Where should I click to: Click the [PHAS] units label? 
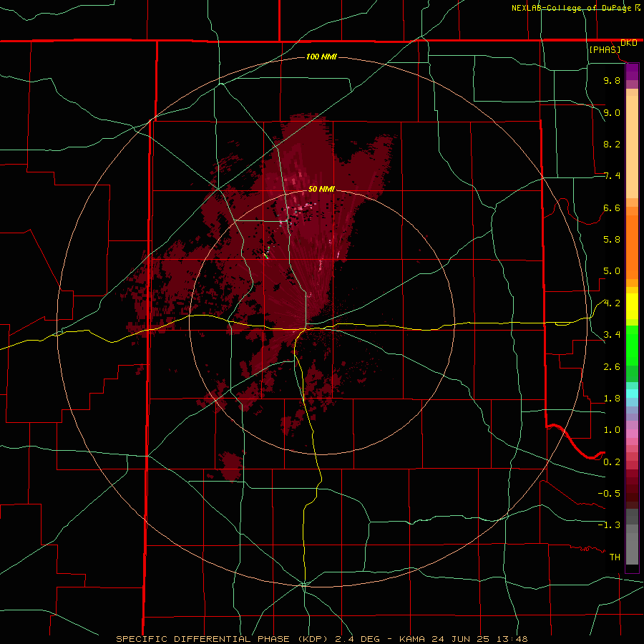point(605,49)
